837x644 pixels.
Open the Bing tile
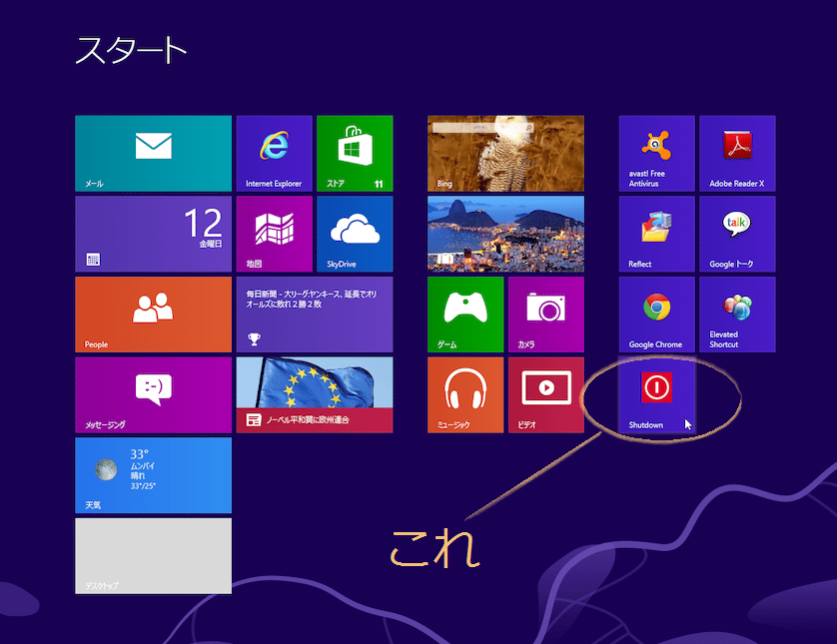505,154
